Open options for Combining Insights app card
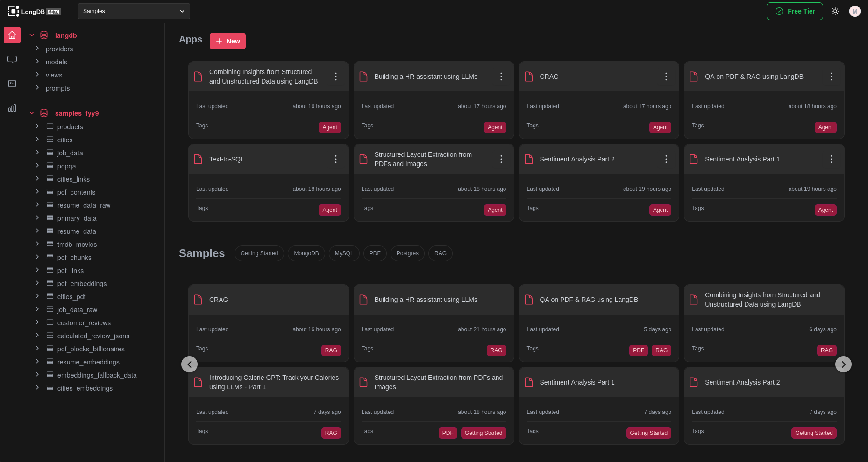The height and width of the screenshot is (462, 868). coord(336,77)
